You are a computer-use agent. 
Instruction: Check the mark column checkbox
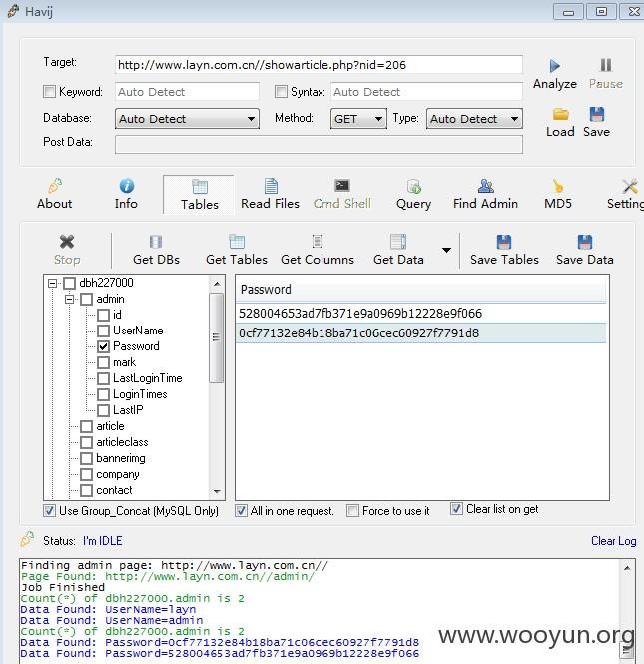click(x=103, y=362)
